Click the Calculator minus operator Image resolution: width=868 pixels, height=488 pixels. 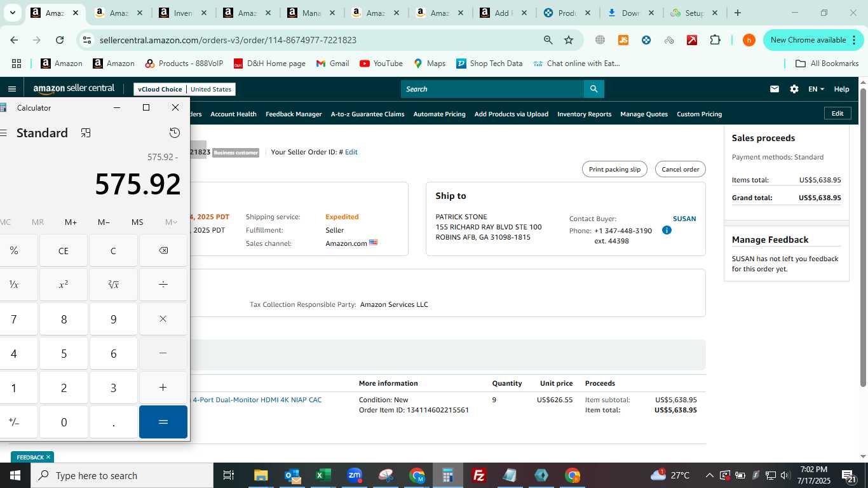point(163,353)
